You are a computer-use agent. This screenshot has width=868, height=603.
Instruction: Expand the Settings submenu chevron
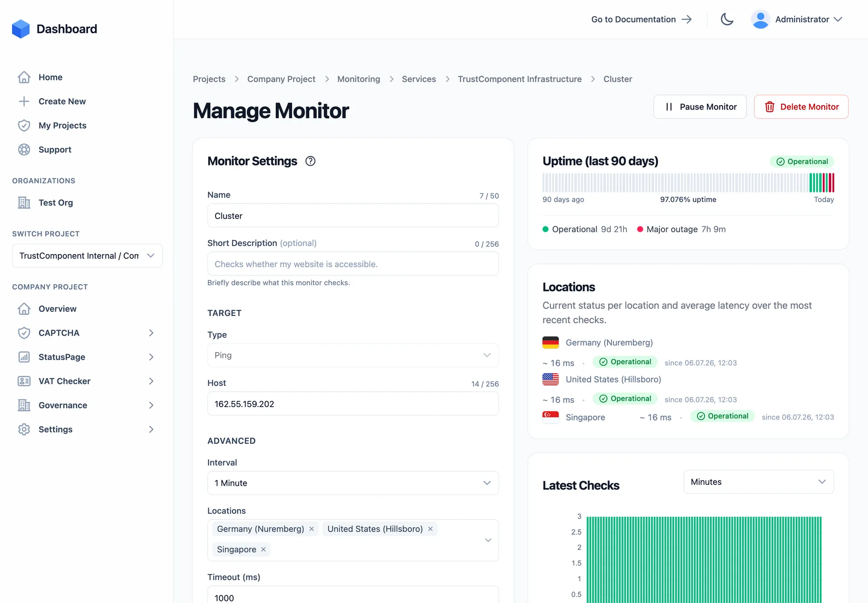[x=151, y=429]
